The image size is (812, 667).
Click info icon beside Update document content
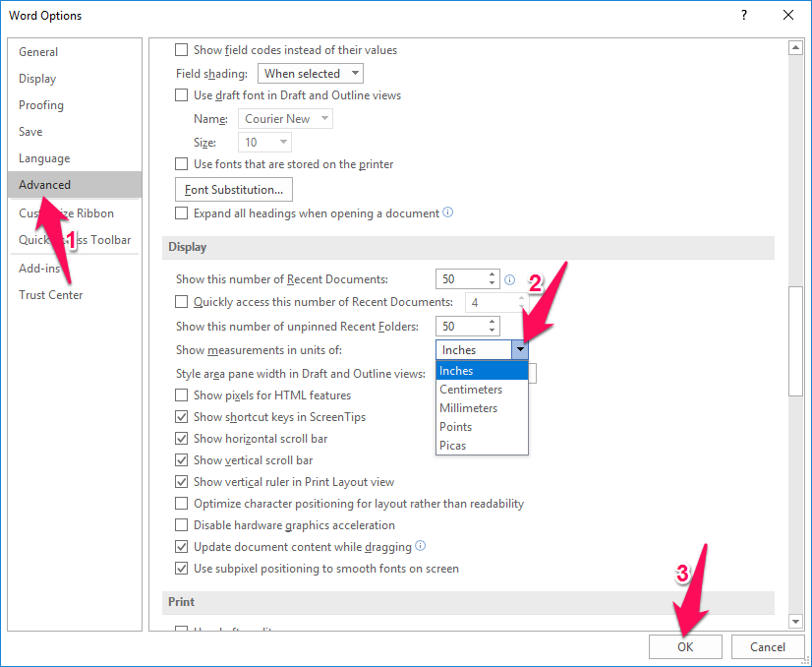click(421, 546)
